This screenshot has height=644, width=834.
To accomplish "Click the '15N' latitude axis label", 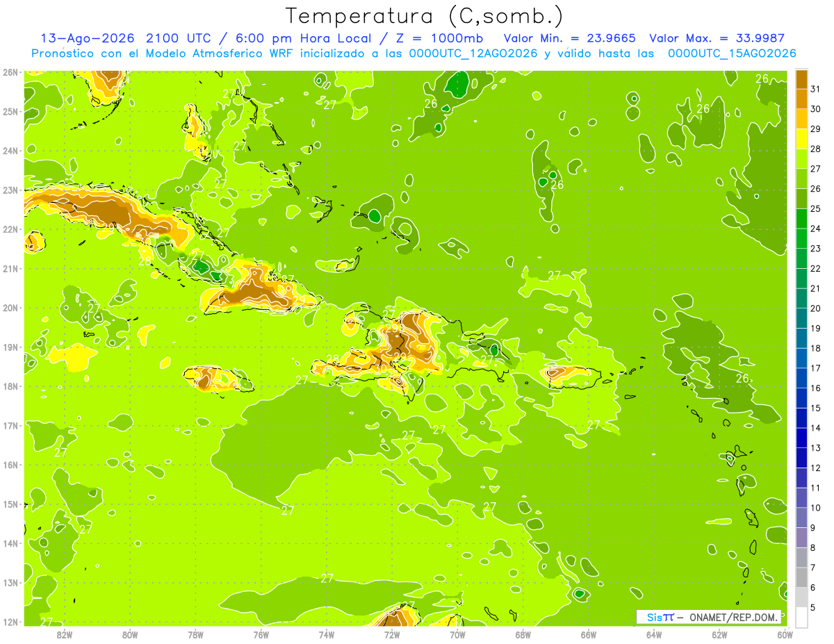I will click(10, 504).
